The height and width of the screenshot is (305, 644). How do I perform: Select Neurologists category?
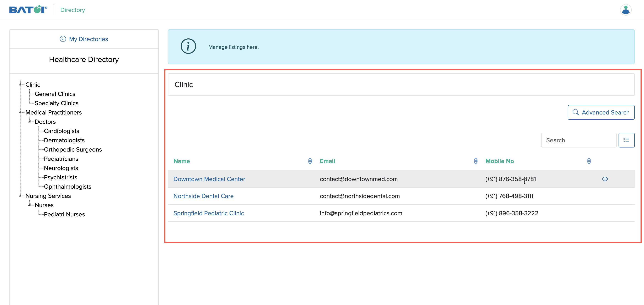[61, 168]
